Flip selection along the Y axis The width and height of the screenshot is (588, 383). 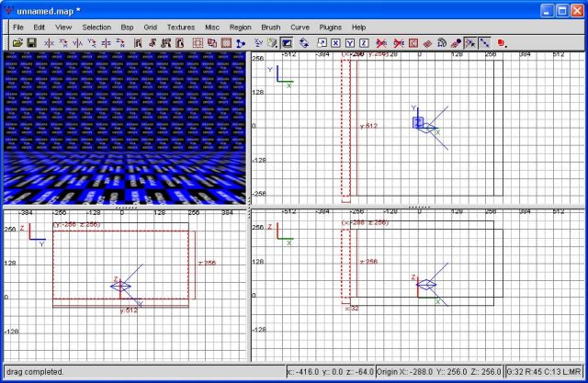pos(77,43)
